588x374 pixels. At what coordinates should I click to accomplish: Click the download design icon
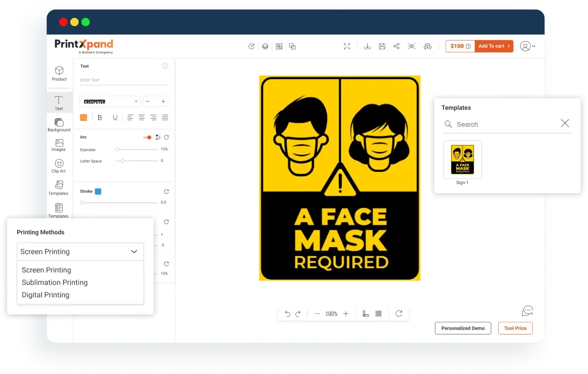click(368, 46)
